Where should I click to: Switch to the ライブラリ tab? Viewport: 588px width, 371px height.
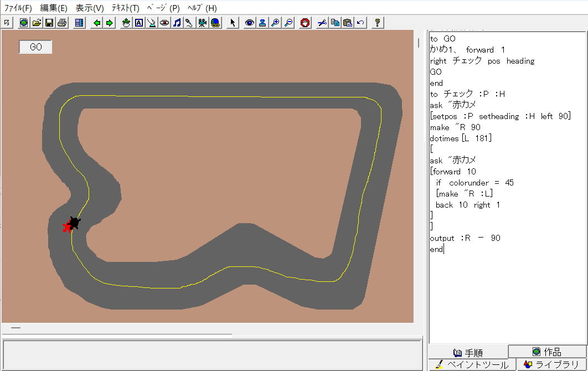[551, 364]
